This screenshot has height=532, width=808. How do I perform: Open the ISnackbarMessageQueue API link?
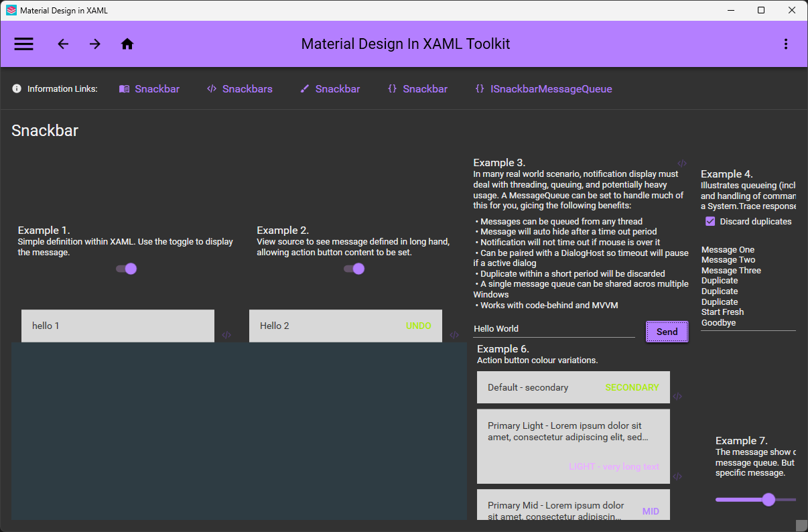coord(543,88)
